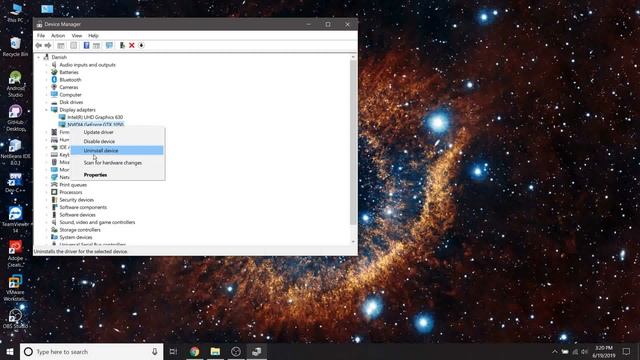Open the Action menu

point(58,36)
